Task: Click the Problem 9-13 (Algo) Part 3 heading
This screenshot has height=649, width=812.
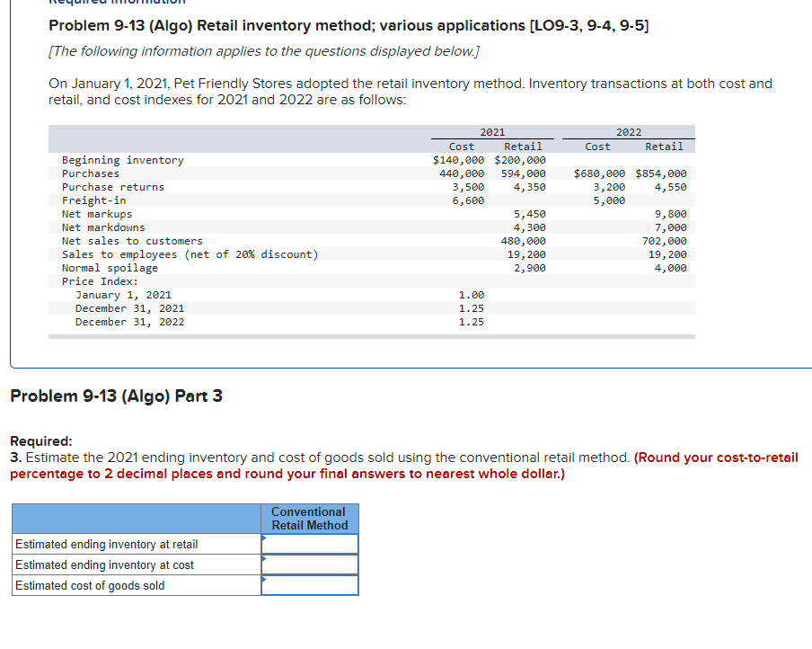Action: coord(117,396)
